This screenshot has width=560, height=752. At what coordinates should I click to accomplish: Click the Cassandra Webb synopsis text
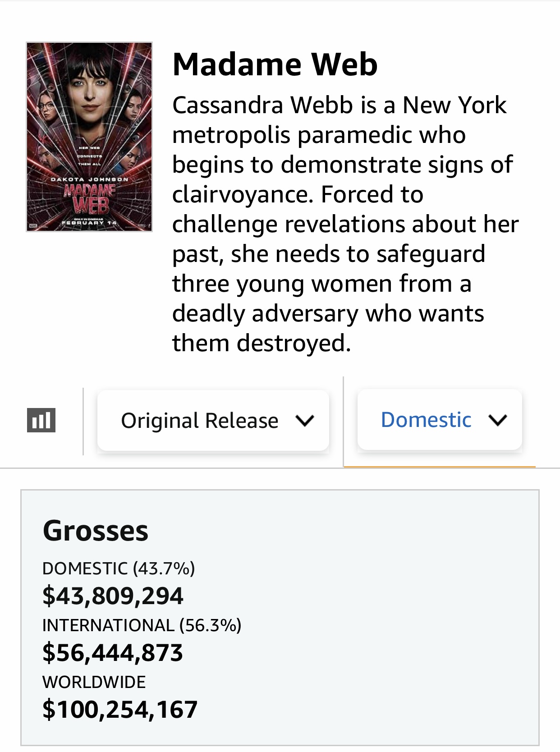(345, 224)
